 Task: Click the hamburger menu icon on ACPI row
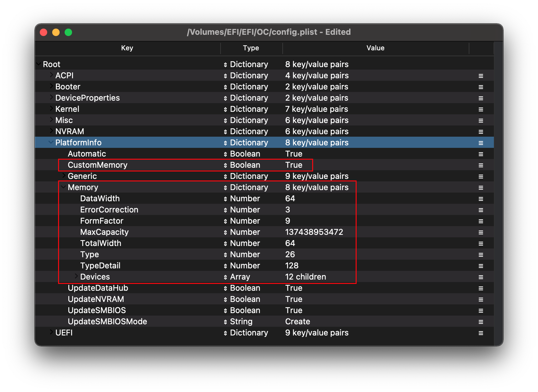(481, 76)
